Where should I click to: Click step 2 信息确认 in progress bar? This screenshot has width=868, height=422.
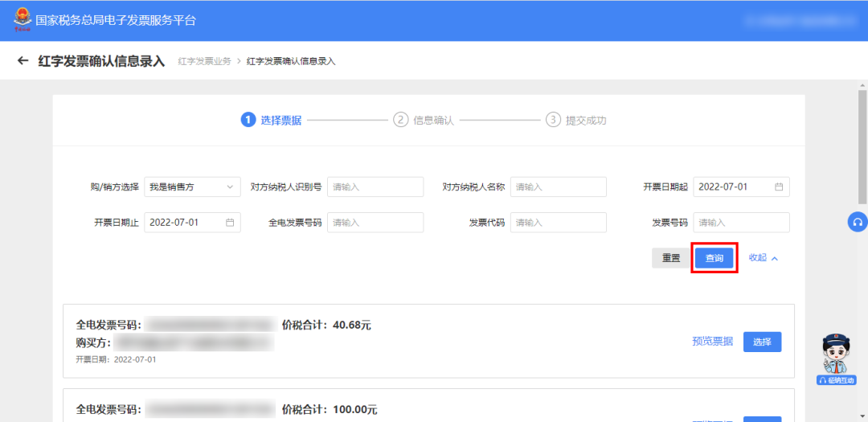424,121
